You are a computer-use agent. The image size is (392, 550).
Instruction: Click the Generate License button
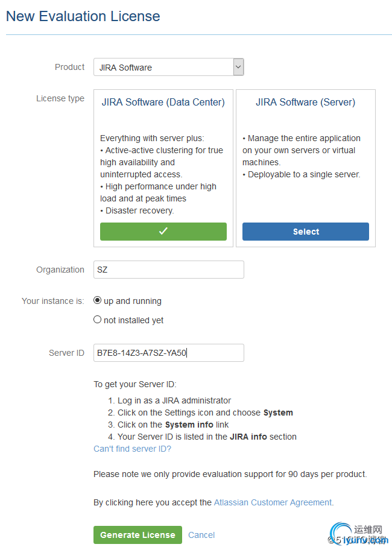tap(138, 534)
